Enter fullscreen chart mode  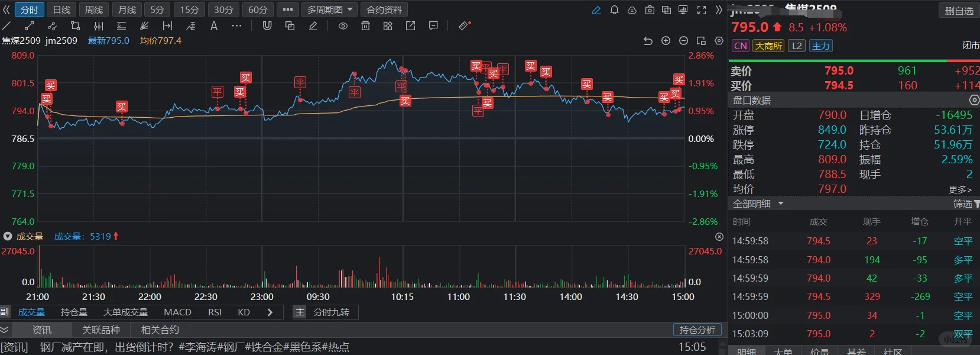(x=702, y=10)
